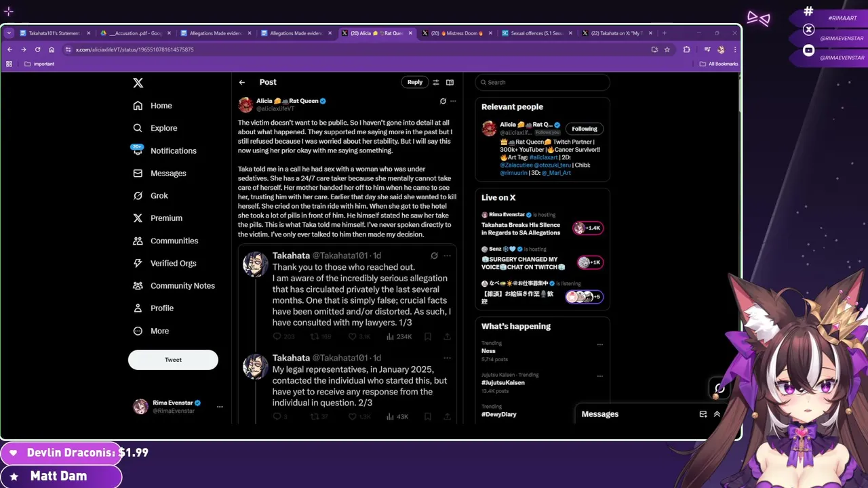Open reply sorting options icon

(x=436, y=82)
